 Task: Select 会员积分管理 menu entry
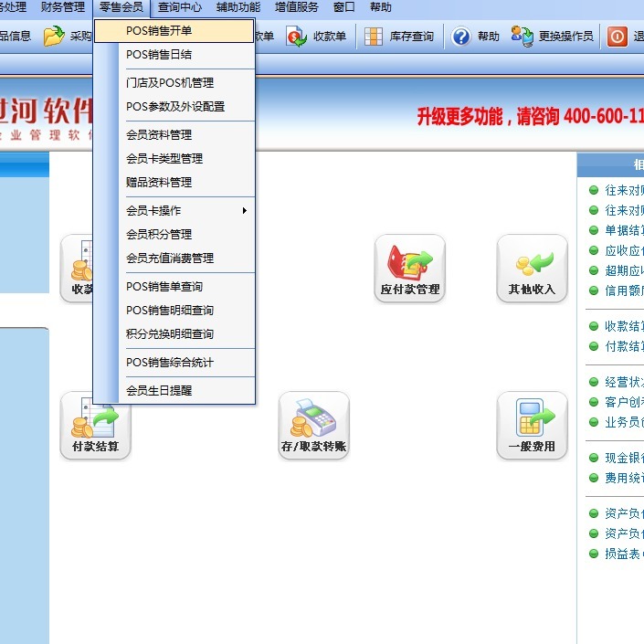click(174, 235)
